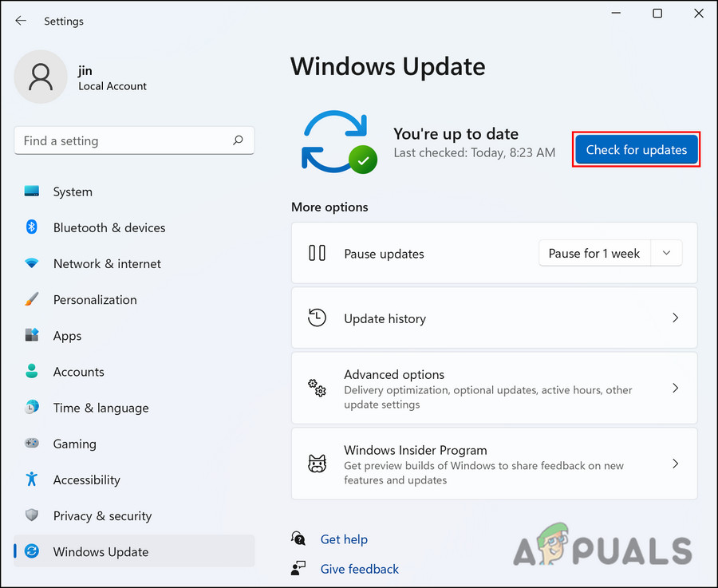Open Advanced options via its chevron
The image size is (718, 588).
[x=675, y=388]
